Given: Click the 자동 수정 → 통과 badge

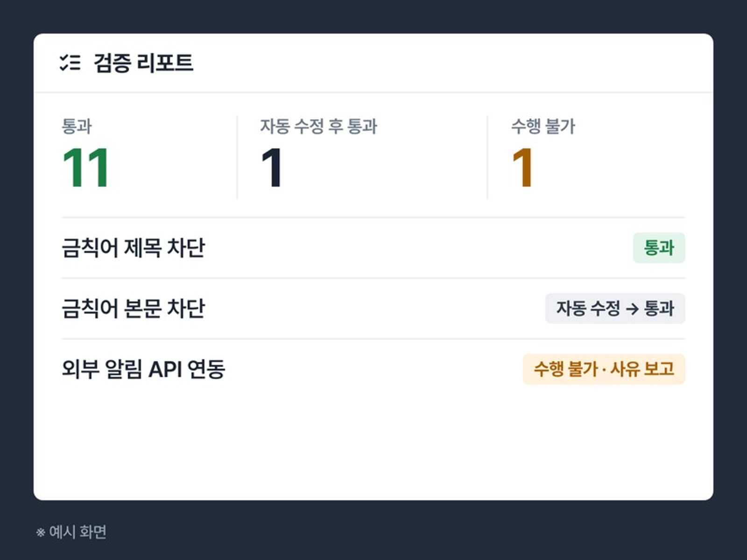Looking at the screenshot, I should pyautogui.click(x=615, y=308).
